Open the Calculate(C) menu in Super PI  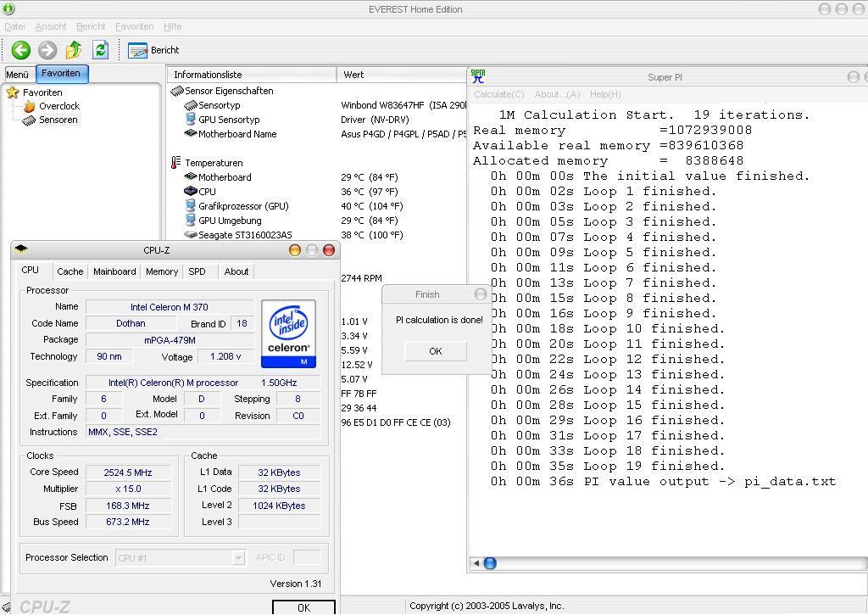498,94
